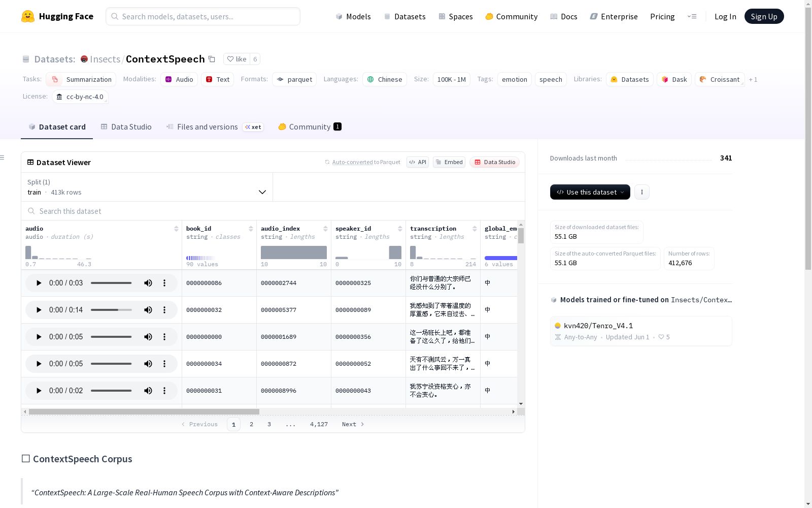
Task: Open audio options menu for row 0000000086
Action: [x=164, y=283]
